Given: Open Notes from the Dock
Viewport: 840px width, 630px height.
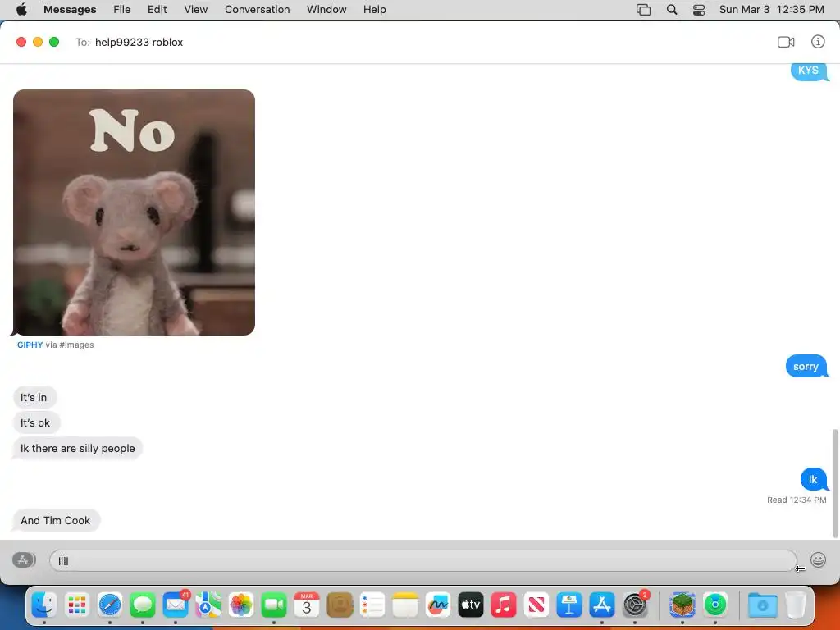Looking at the screenshot, I should pos(405,605).
